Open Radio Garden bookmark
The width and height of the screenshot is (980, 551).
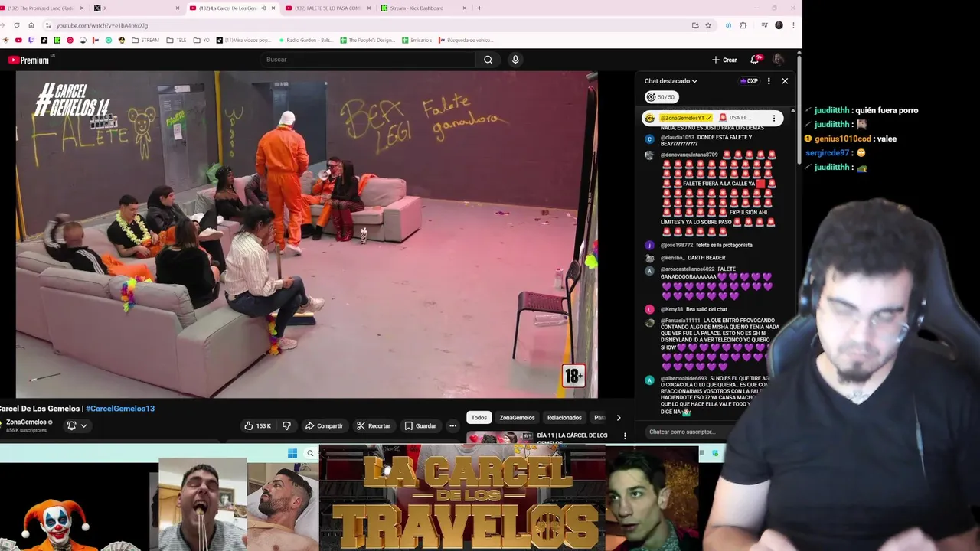pos(305,40)
